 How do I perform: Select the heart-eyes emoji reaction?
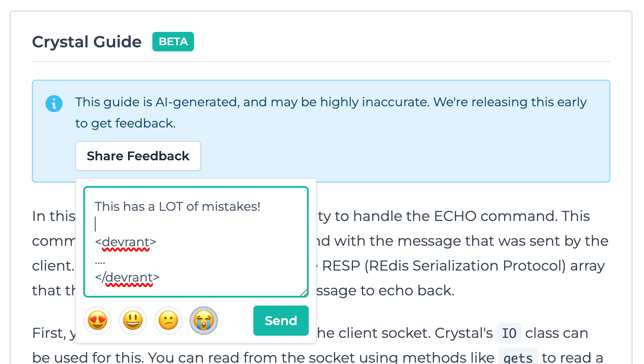click(x=97, y=321)
